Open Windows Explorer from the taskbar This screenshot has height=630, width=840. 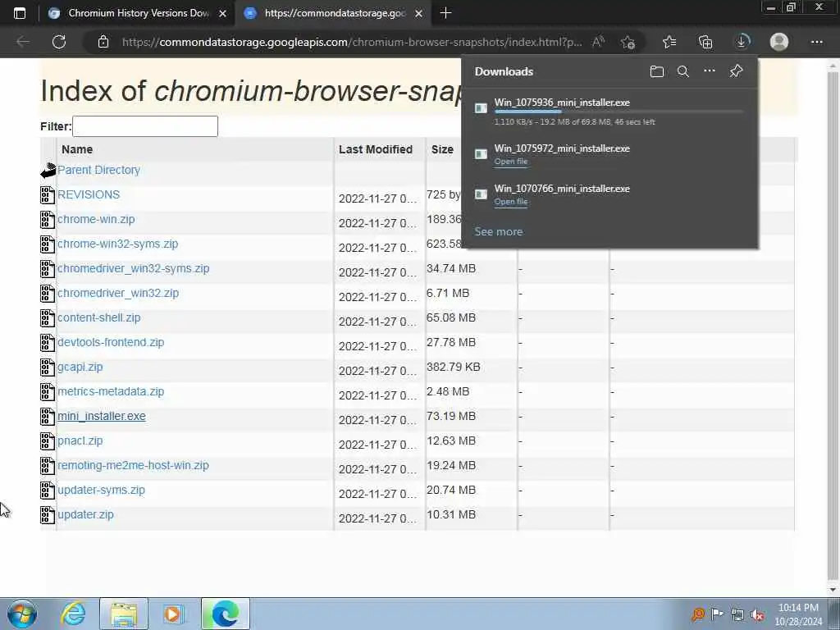(124, 614)
